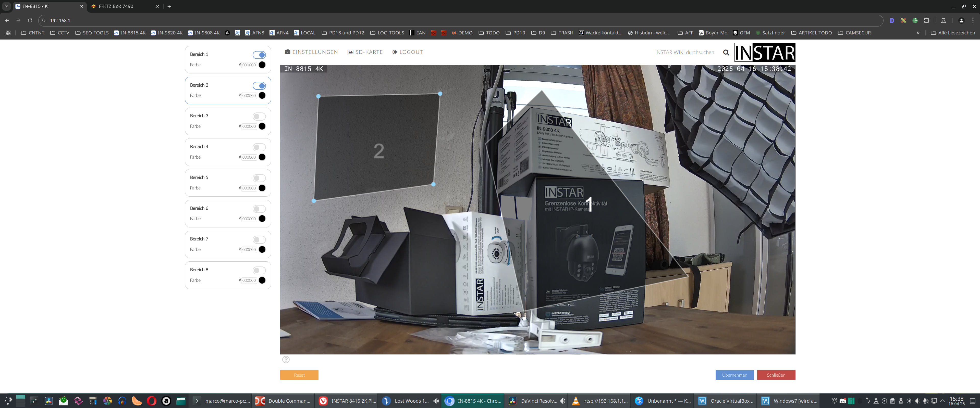
Task: Click the WIKI search magnifier icon
Action: pos(726,53)
